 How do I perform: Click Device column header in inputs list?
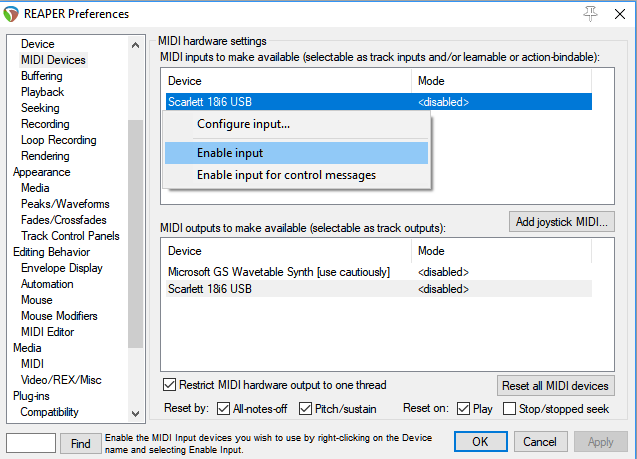pos(288,81)
